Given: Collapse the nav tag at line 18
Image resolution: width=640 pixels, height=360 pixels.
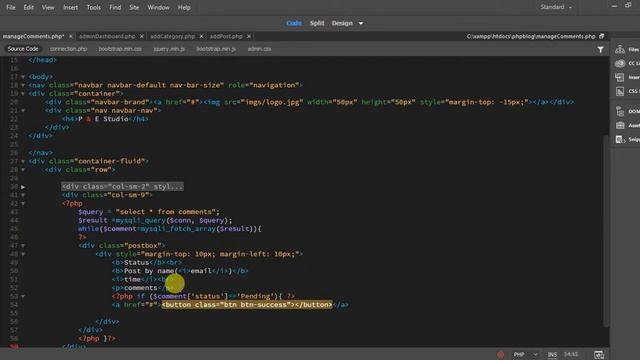Looking at the screenshot, I should tap(23, 85).
